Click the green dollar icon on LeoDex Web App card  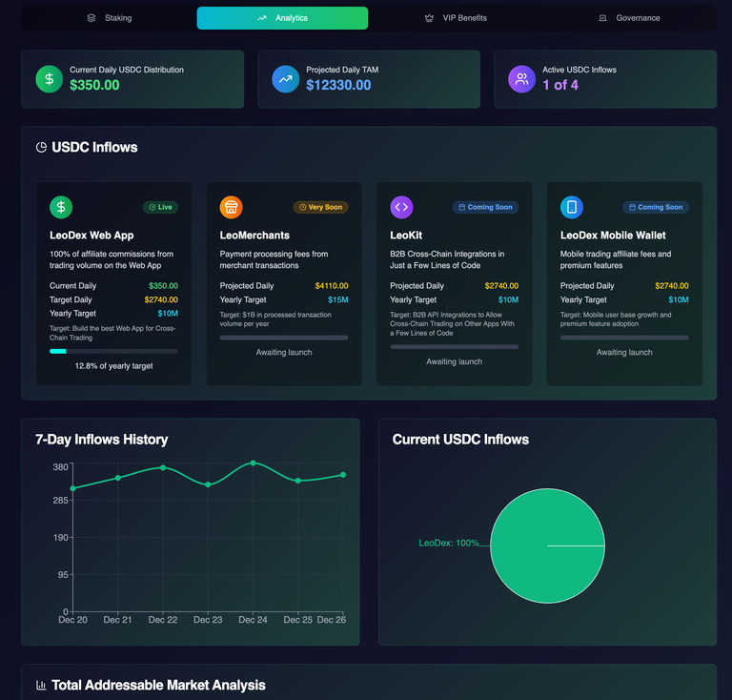pos(61,207)
